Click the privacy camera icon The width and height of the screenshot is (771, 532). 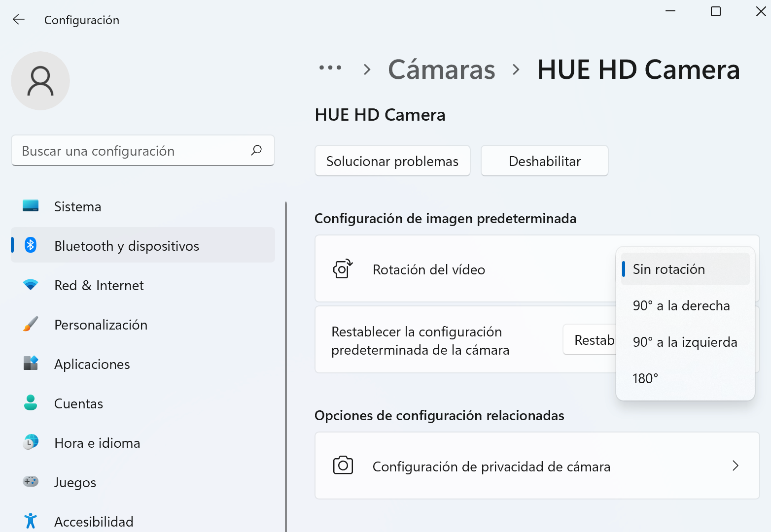click(x=343, y=465)
